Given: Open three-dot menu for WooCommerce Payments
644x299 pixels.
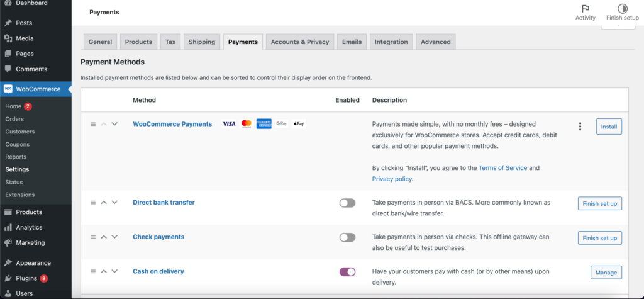Looking at the screenshot, I should 580,127.
